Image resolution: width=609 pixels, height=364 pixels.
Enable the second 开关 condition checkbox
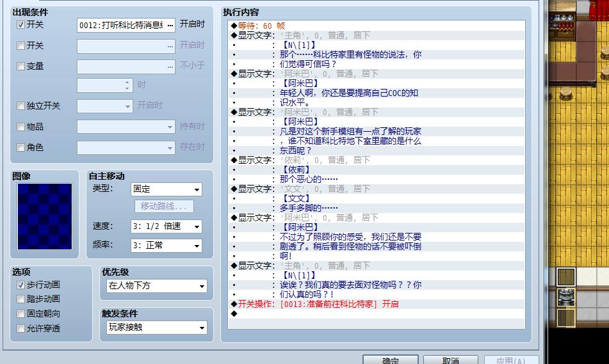coord(21,46)
